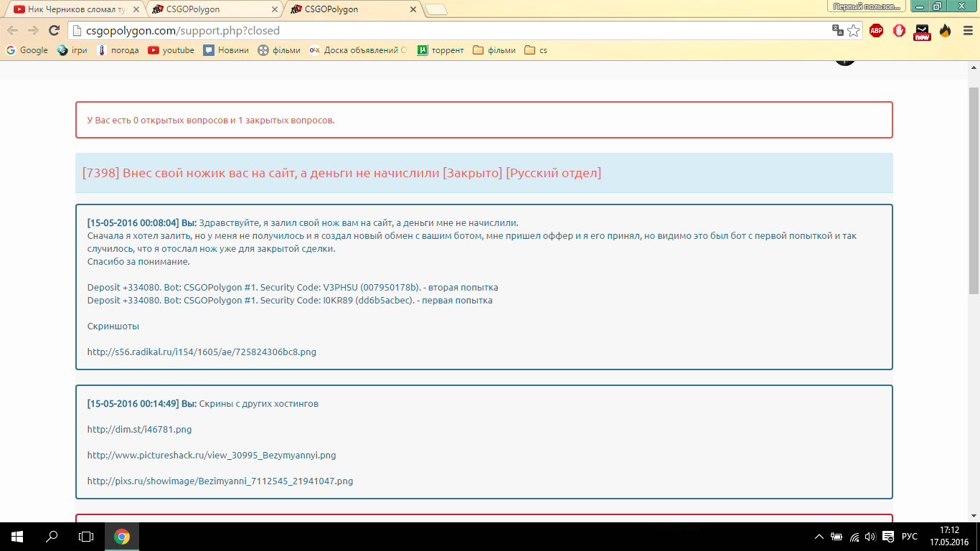The width and height of the screenshot is (980, 551).
Task: Open the фільми bookmark with reel icon
Action: (279, 50)
